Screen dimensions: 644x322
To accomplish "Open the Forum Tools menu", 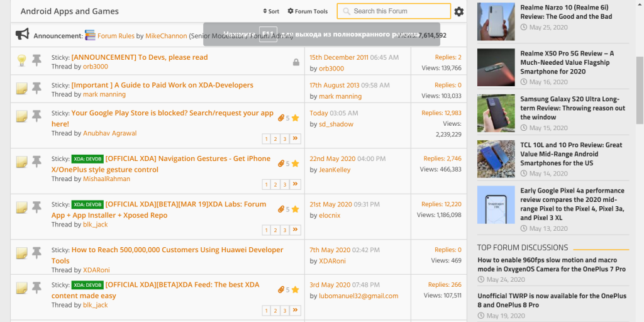I will [x=308, y=11].
